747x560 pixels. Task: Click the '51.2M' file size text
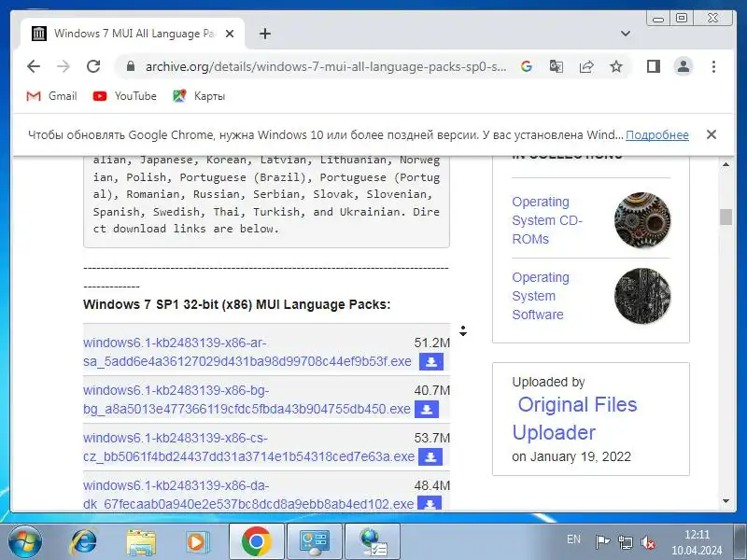click(x=431, y=343)
